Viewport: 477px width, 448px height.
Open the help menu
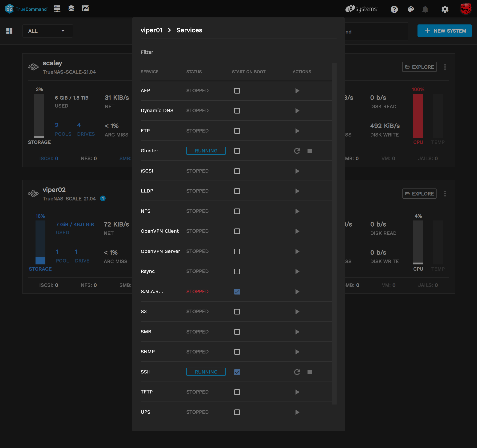(394, 9)
